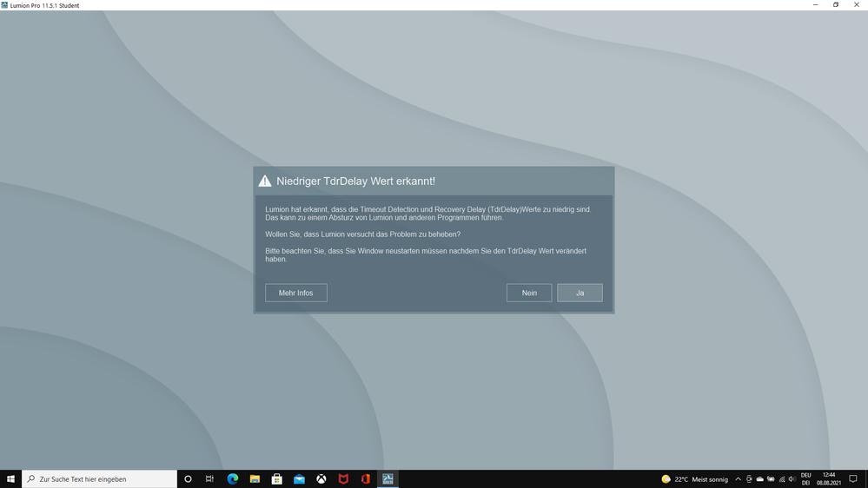Screen dimensions: 868x488
Task: Open Office from the taskbar
Action: coord(365,479)
